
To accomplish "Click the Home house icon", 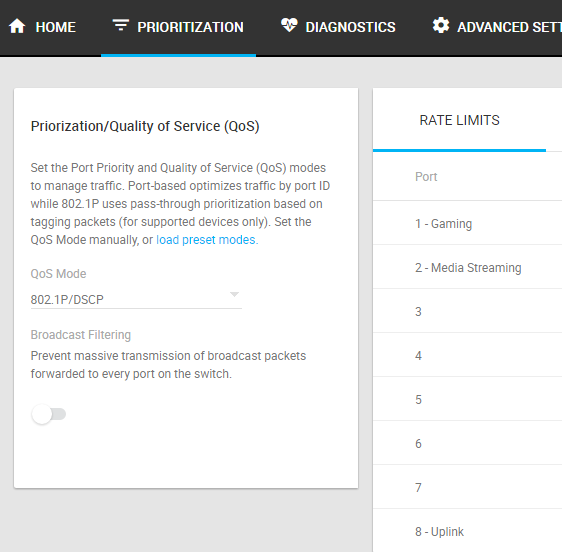I will [17, 26].
